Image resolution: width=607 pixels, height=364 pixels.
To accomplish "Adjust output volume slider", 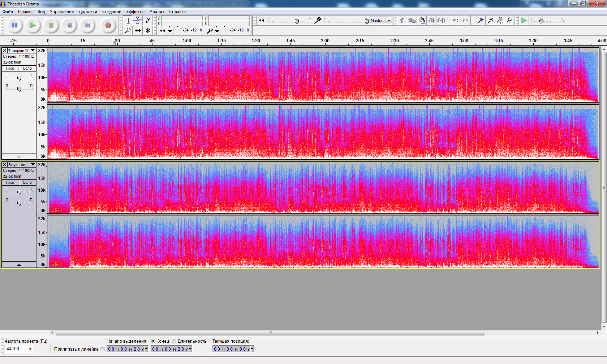I will [297, 21].
